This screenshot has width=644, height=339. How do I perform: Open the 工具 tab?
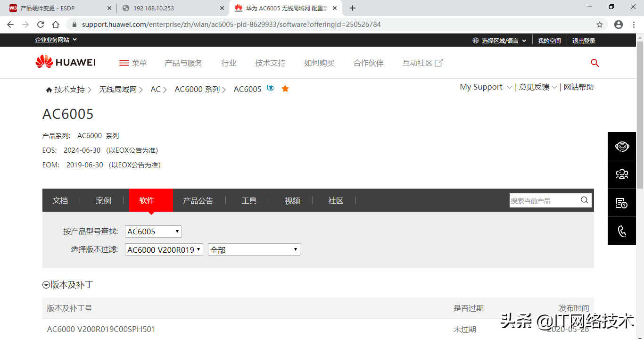(249, 200)
